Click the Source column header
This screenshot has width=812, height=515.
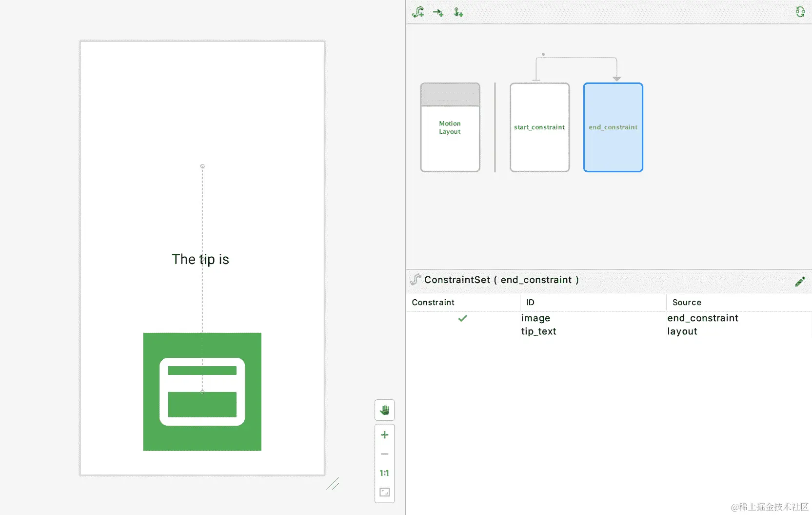pos(687,302)
